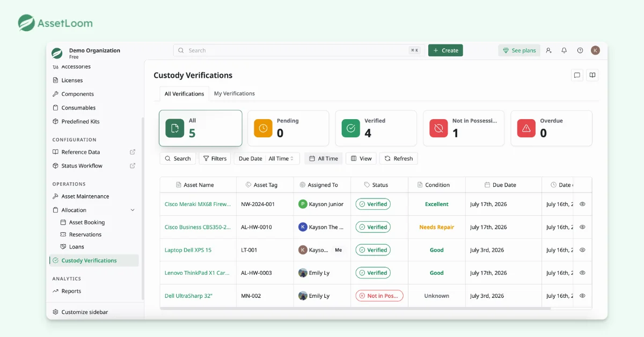The height and width of the screenshot is (337, 644).
Task: Sort by Asset Tag column header
Action: pos(265,185)
